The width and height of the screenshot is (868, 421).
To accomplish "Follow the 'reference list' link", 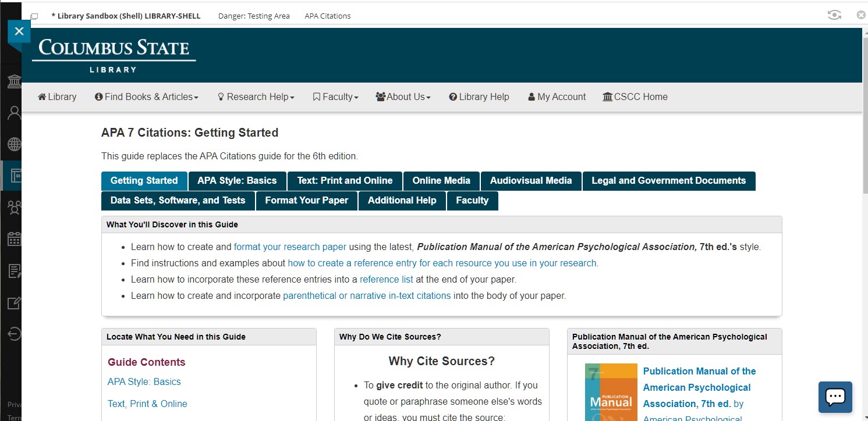I will pos(387,279).
